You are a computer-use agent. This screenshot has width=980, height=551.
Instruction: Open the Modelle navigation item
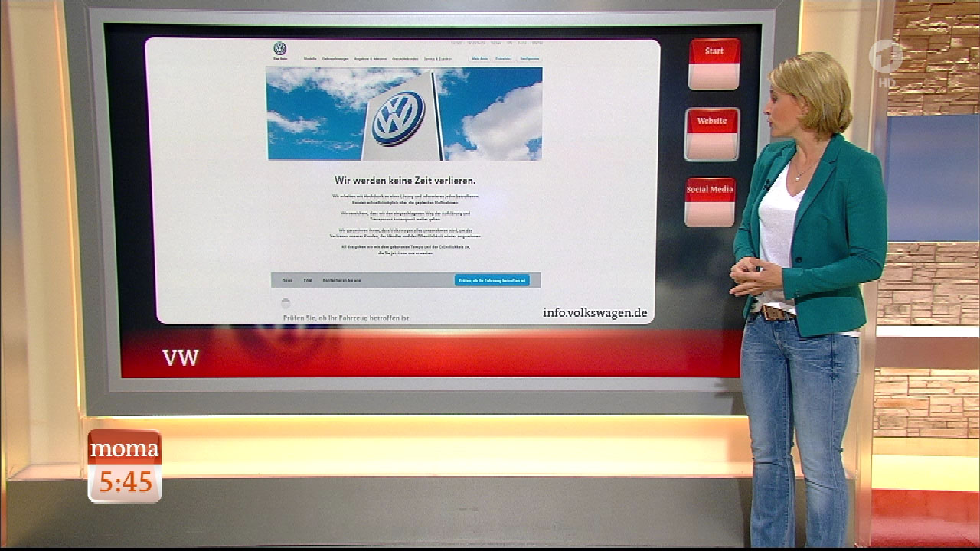[310, 59]
